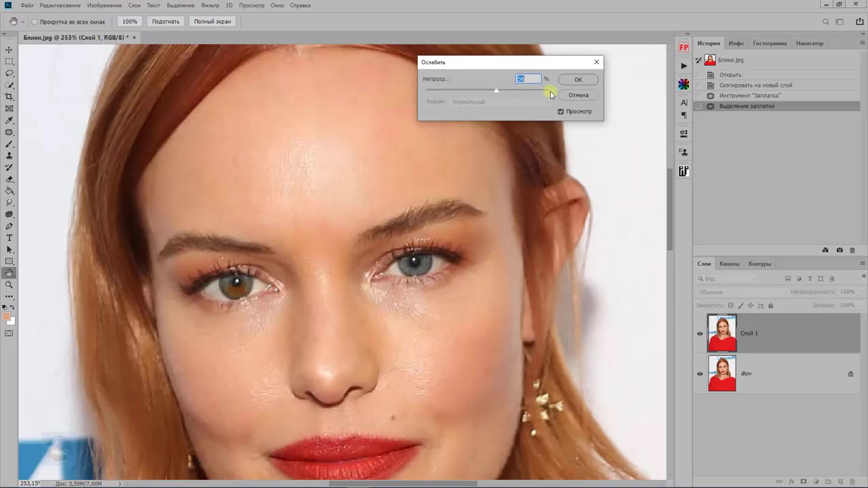This screenshot has height=488, width=868.
Task: Toggle Quick Mask mode icon
Action: click(9, 333)
